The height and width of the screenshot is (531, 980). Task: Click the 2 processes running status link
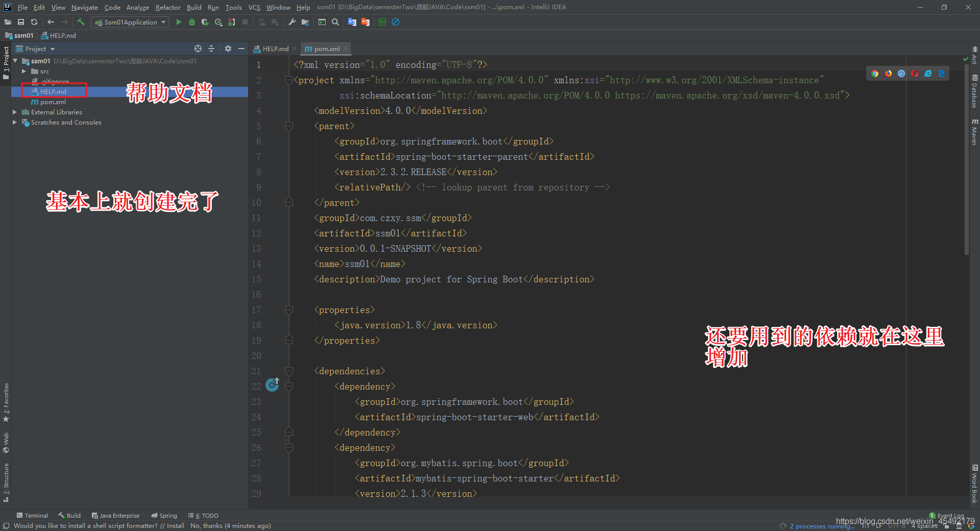coord(822,526)
